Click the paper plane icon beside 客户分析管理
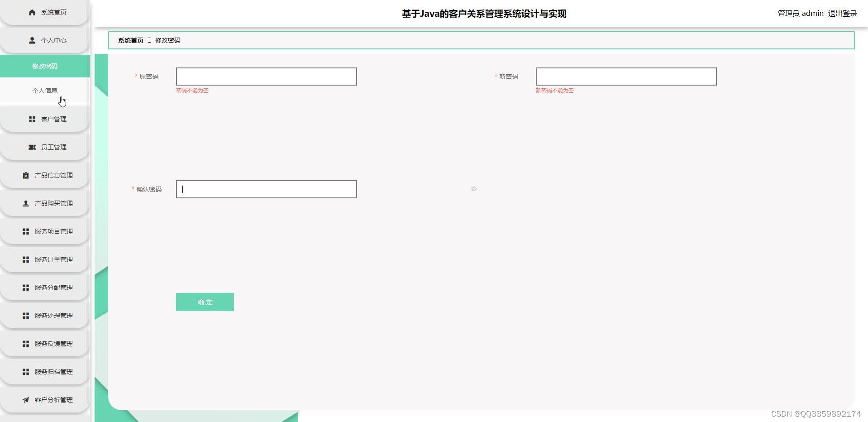 [26, 400]
